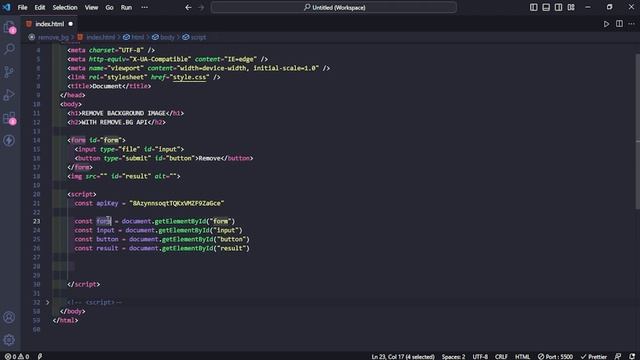Open the Run and Debug view
The width and height of the screenshot is (640, 360).
9,95
